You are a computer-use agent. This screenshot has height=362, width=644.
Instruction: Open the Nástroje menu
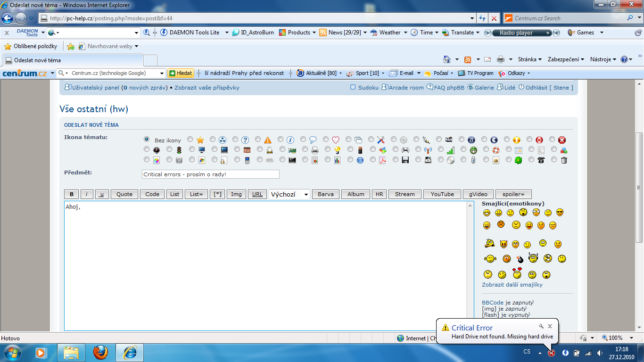tap(603, 59)
